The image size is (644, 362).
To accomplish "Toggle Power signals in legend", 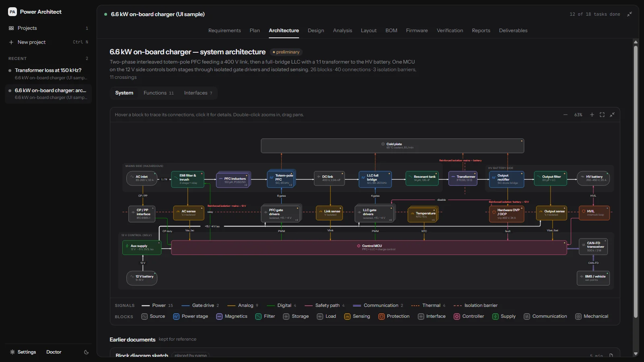I will pyautogui.click(x=157, y=305).
